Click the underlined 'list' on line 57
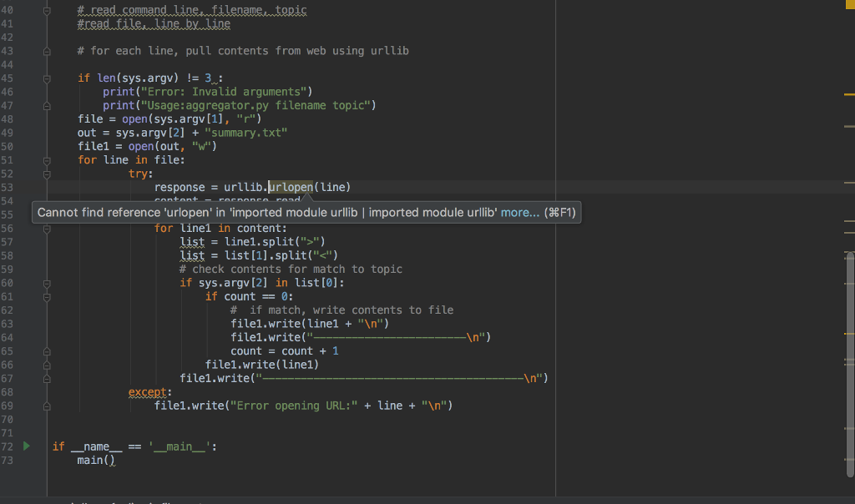This screenshot has height=504, width=855. [192, 242]
